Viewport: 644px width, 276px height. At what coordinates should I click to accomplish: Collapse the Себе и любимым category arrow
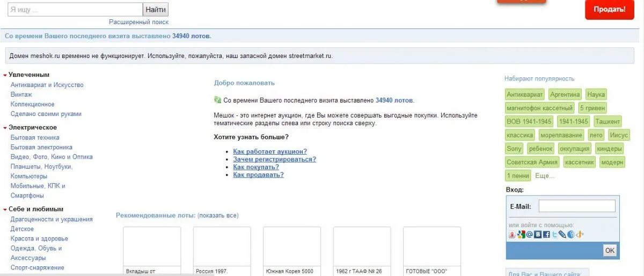(x=5, y=209)
